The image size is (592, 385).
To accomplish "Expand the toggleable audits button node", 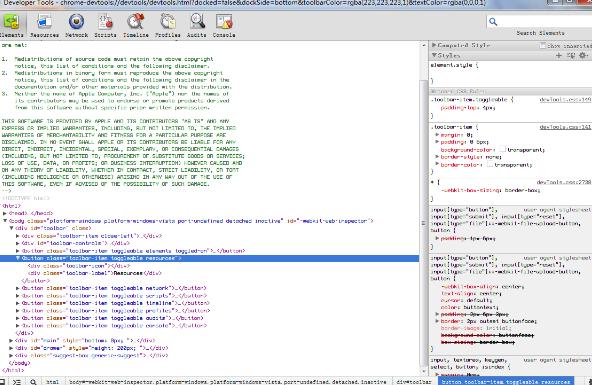I will coord(17,318).
